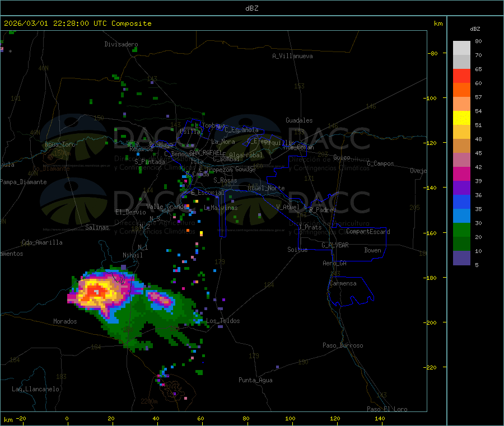
Task: Select the Atuel_Norte label
Action: pos(266,188)
